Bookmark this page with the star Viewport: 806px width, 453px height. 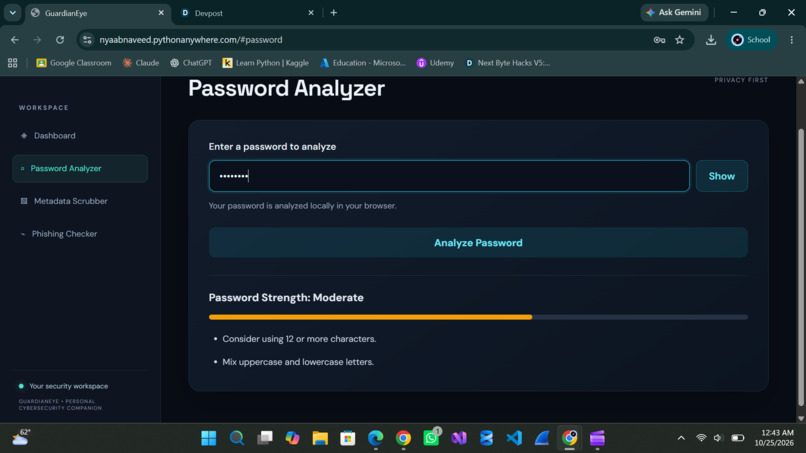click(680, 40)
